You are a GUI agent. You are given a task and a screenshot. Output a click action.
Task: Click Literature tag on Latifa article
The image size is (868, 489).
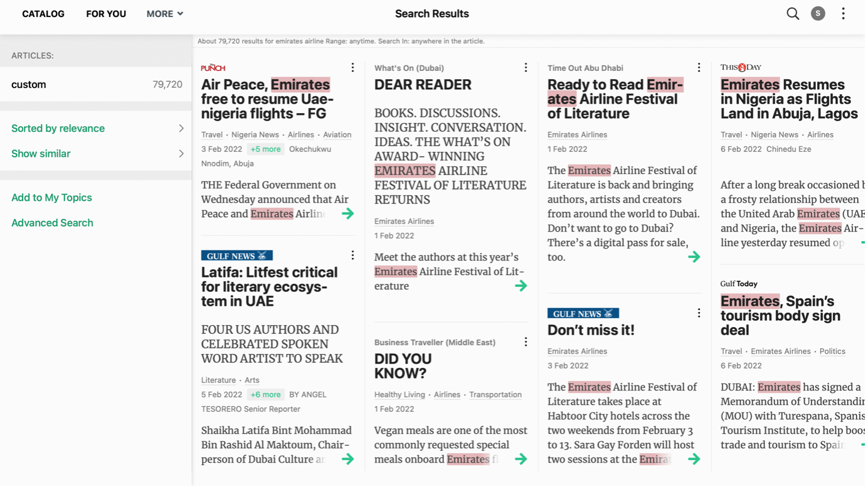click(218, 380)
